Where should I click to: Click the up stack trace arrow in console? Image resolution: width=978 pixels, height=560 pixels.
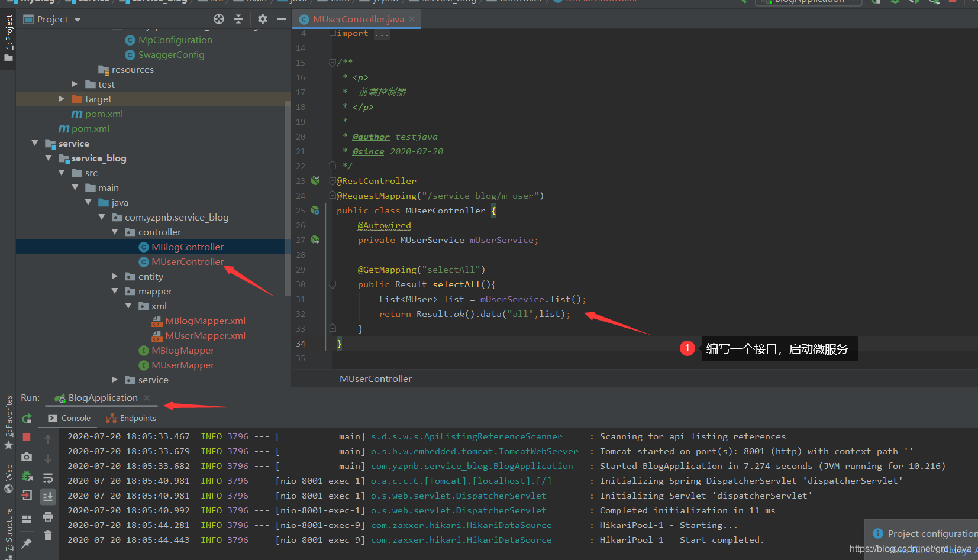click(48, 439)
